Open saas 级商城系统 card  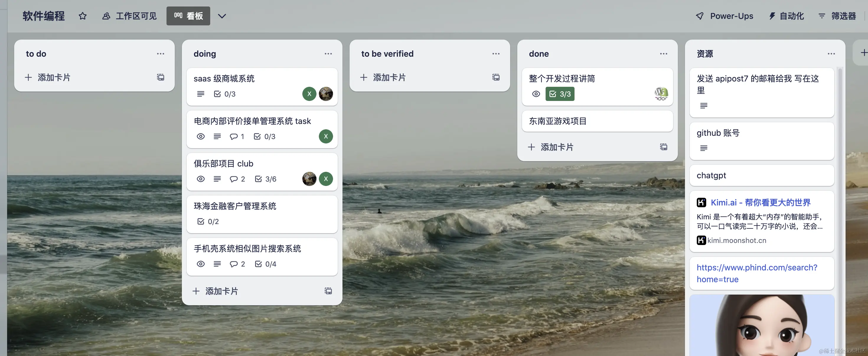tap(262, 86)
